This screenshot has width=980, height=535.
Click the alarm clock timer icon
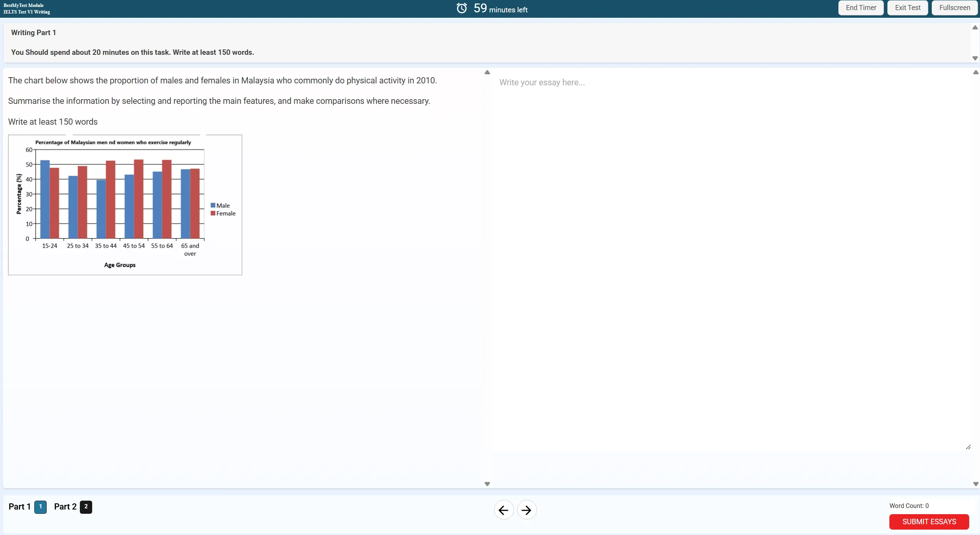(x=461, y=8)
